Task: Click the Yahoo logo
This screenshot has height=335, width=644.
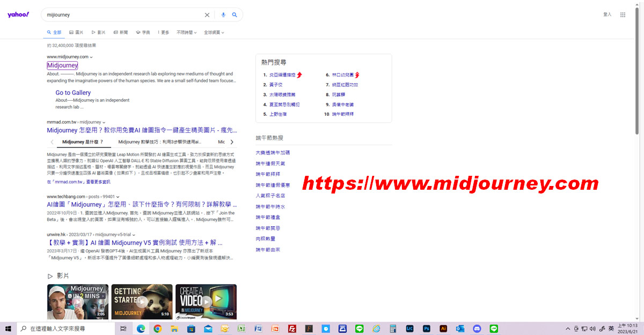Action: [x=18, y=14]
